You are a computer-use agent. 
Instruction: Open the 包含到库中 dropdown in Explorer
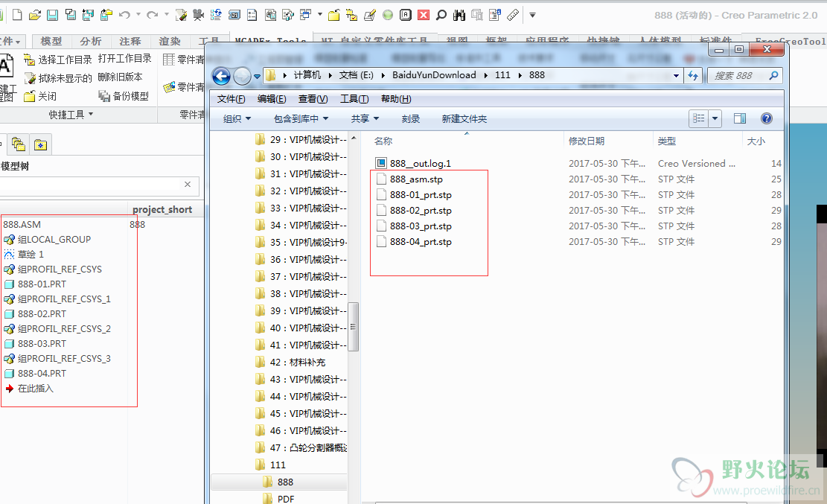(x=301, y=119)
